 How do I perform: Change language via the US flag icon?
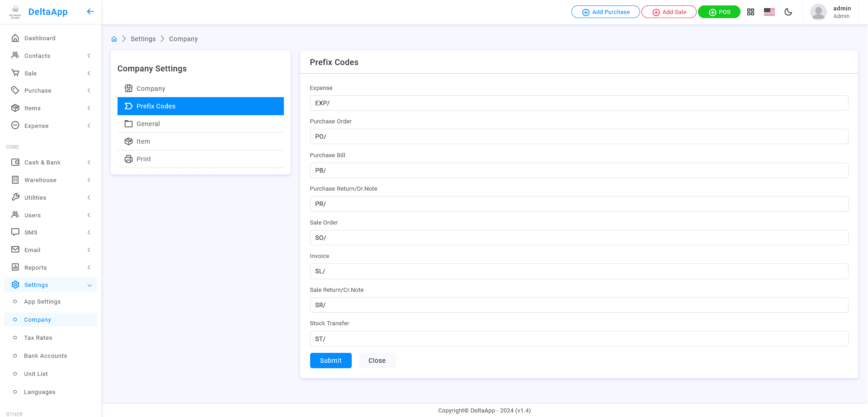tap(769, 12)
